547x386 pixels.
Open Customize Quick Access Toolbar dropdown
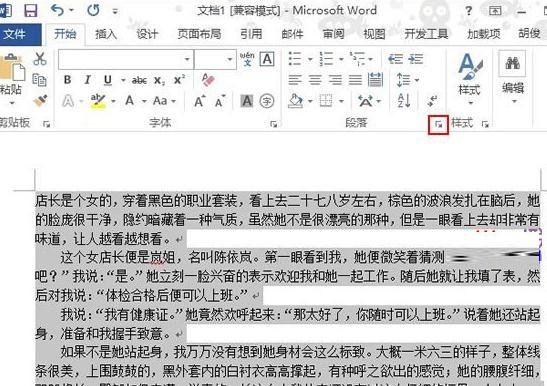[x=115, y=12]
